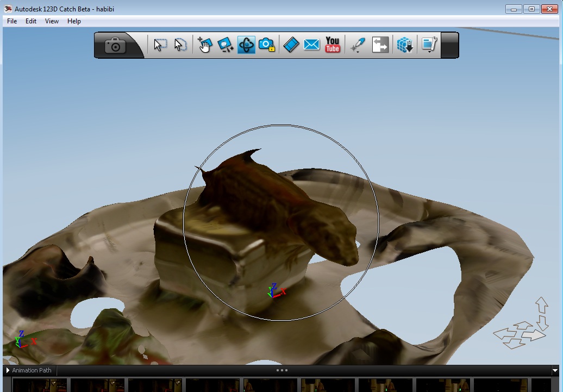Collapse panel with bottom-right down arrow
Image resolution: width=563 pixels, height=392 pixels.
click(x=555, y=370)
